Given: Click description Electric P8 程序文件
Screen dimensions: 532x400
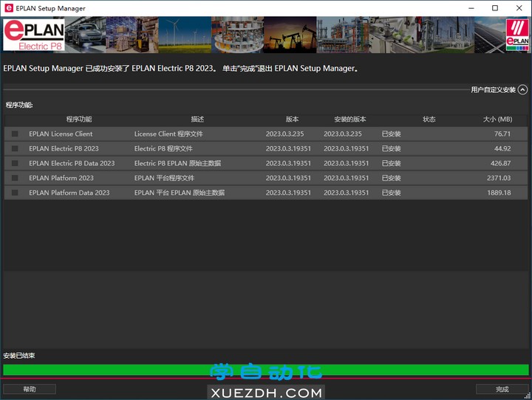Looking at the screenshot, I should pos(163,148).
